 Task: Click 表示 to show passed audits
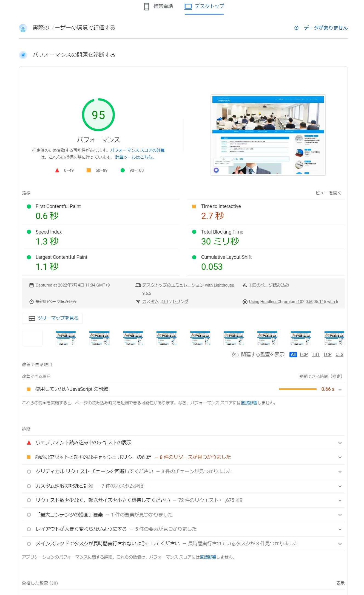(x=340, y=583)
